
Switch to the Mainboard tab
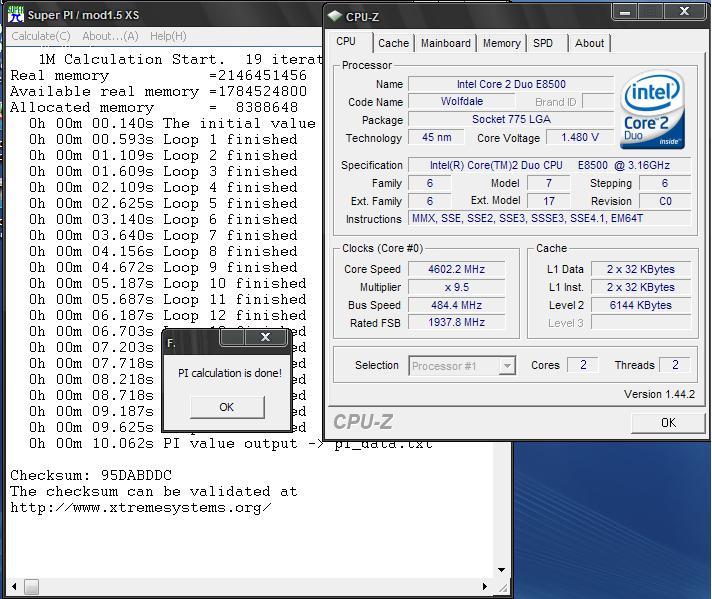click(445, 43)
